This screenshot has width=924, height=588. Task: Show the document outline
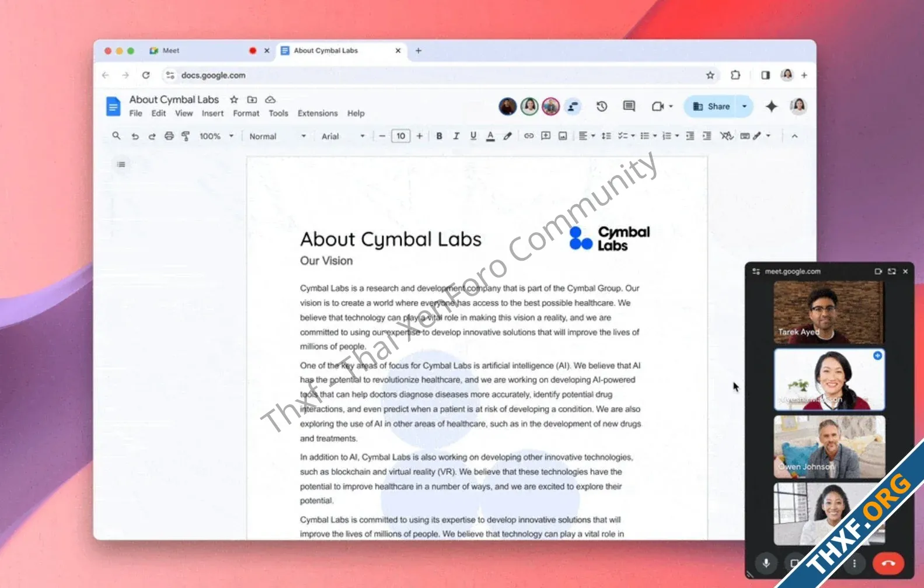[121, 164]
